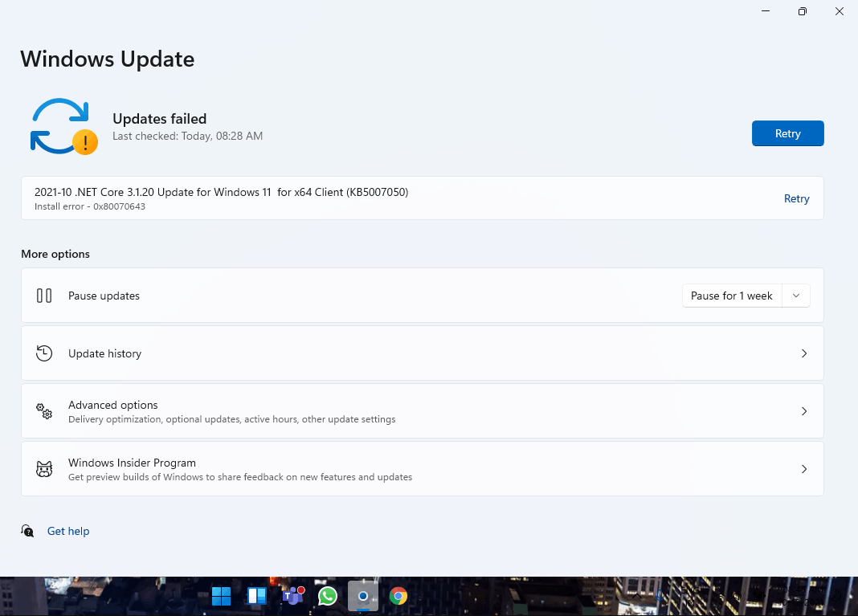This screenshot has width=858, height=616.
Task: Open the Update history row
Action: coord(423,353)
